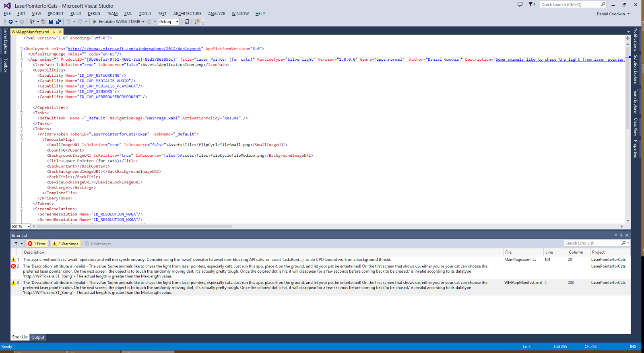
Task: Click the Visual Studio logo icon
Action: pos(7,6)
